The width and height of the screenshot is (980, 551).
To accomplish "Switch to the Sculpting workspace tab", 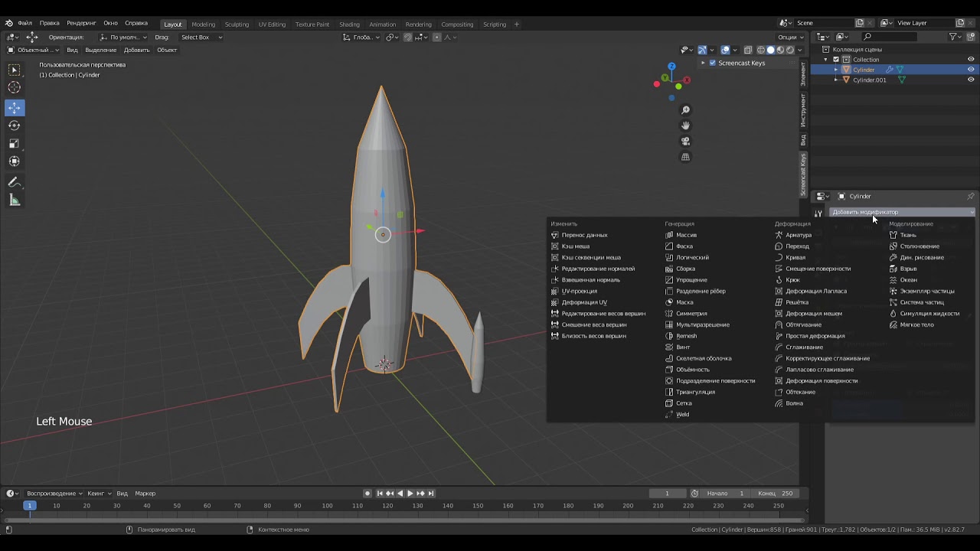I will point(237,24).
